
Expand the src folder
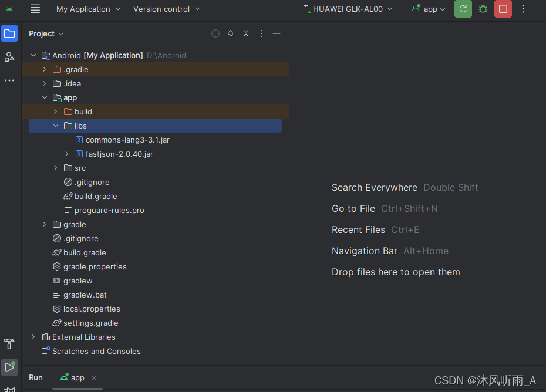point(56,168)
